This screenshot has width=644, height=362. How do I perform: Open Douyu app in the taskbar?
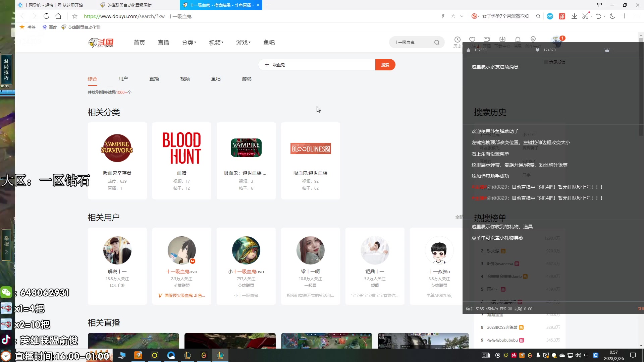click(138, 355)
